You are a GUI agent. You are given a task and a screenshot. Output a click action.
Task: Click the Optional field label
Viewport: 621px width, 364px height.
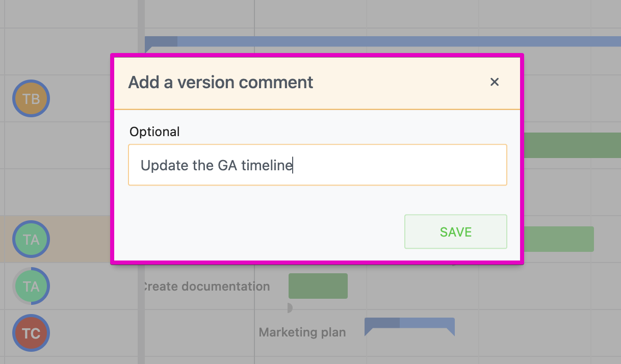pyautogui.click(x=154, y=132)
